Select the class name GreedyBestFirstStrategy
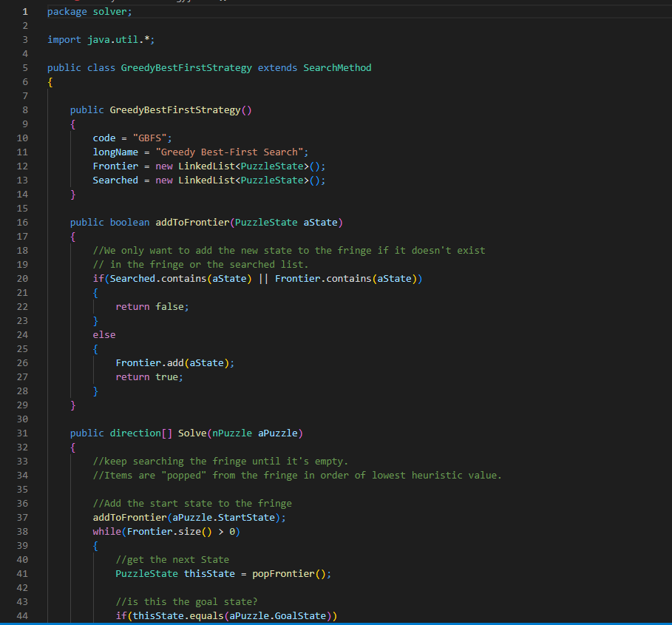The height and width of the screenshot is (625, 672). point(186,67)
